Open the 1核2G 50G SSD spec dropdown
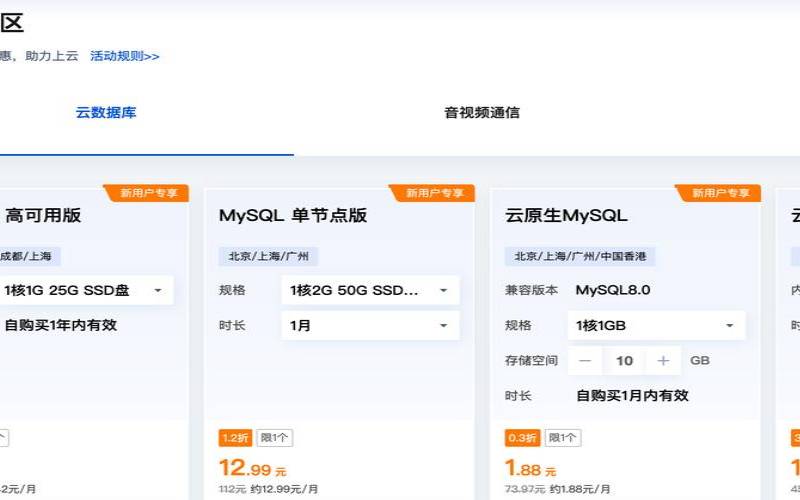 tap(370, 290)
